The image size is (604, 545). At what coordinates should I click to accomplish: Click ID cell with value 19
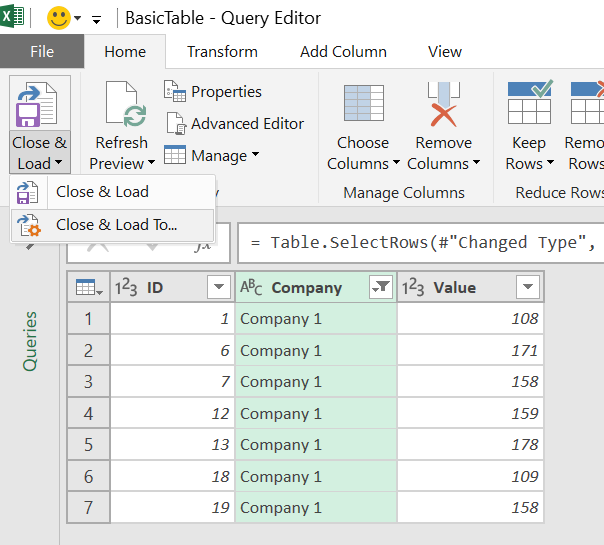(173, 507)
